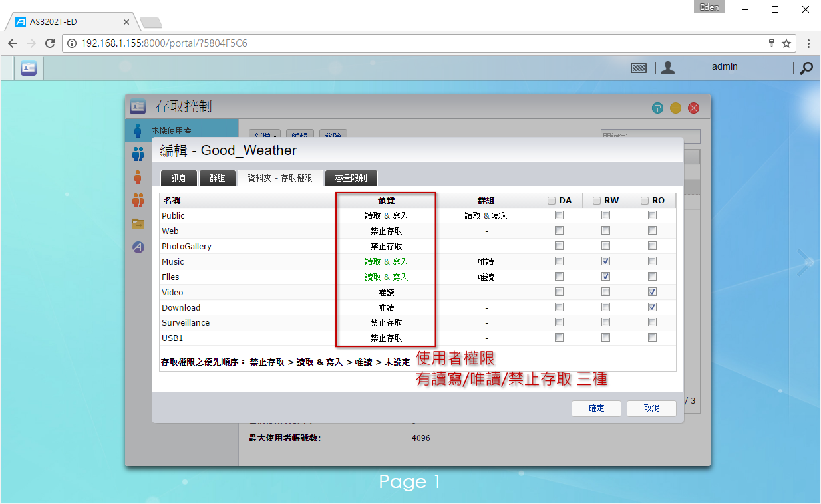Close the AS3202T-ED browser tab
The width and height of the screenshot is (821, 504).
pos(126,22)
